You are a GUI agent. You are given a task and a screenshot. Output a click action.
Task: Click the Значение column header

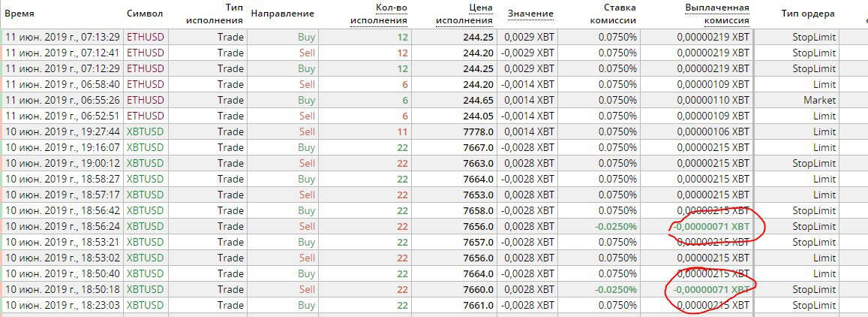coord(530,14)
